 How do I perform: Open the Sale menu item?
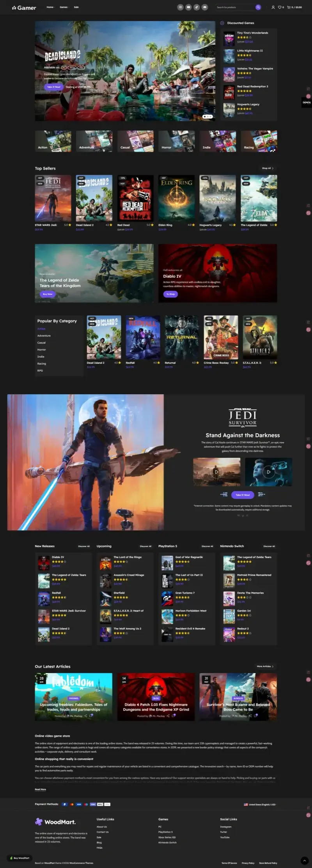coord(76,7)
